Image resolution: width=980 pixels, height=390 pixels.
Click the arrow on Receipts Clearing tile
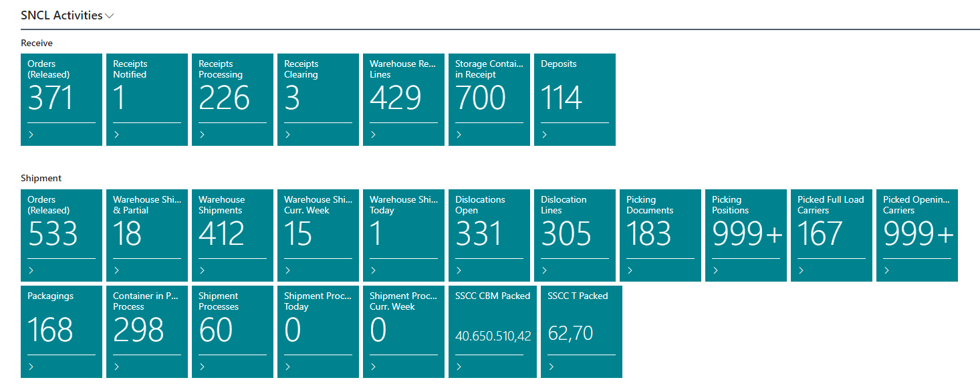click(288, 134)
